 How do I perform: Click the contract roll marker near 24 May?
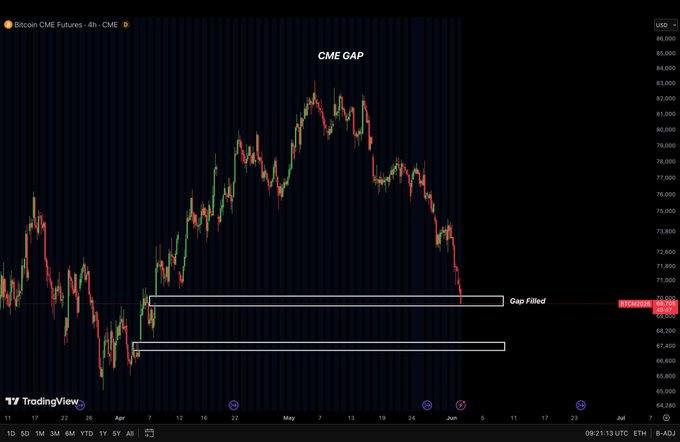pyautogui.click(x=427, y=405)
